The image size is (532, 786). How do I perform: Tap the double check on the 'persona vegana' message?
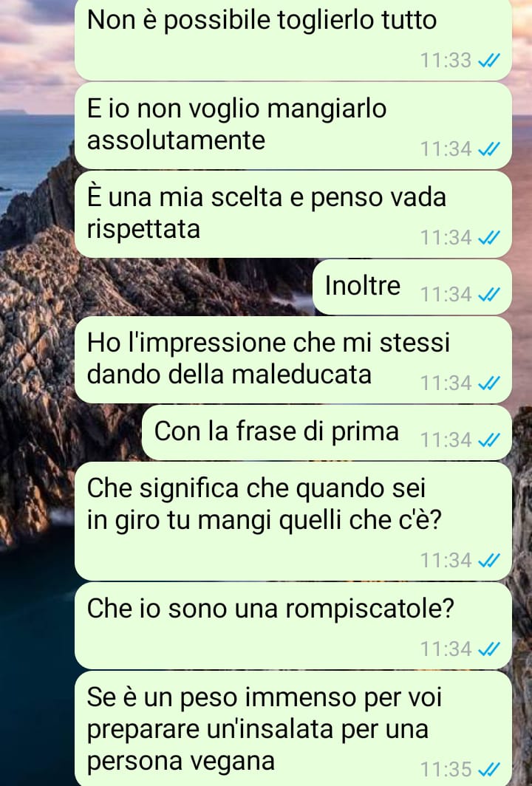pyautogui.click(x=489, y=769)
